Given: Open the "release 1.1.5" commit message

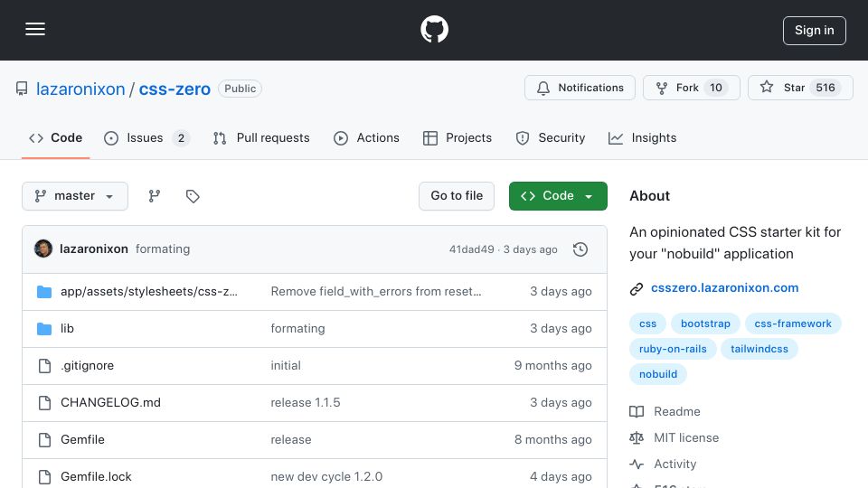Looking at the screenshot, I should [x=306, y=403].
